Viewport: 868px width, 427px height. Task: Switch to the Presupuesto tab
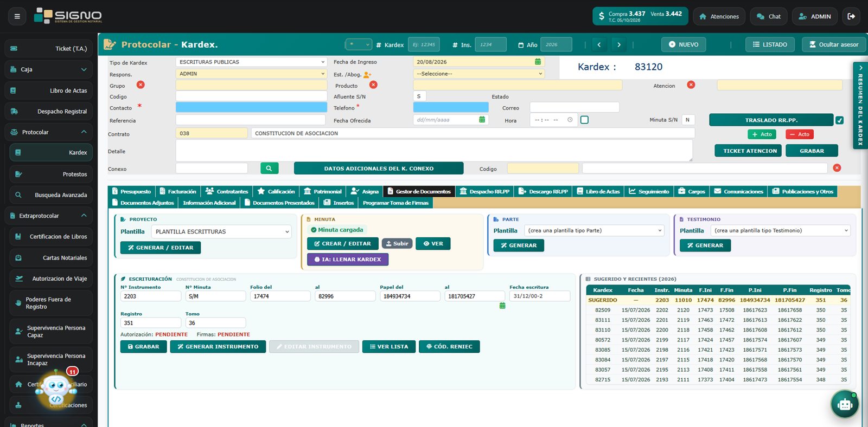click(131, 191)
